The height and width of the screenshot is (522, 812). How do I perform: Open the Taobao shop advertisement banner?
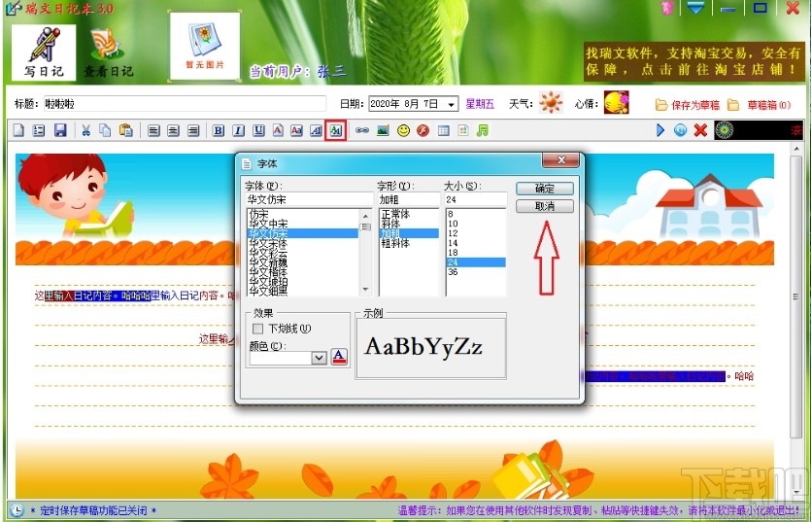(694, 61)
